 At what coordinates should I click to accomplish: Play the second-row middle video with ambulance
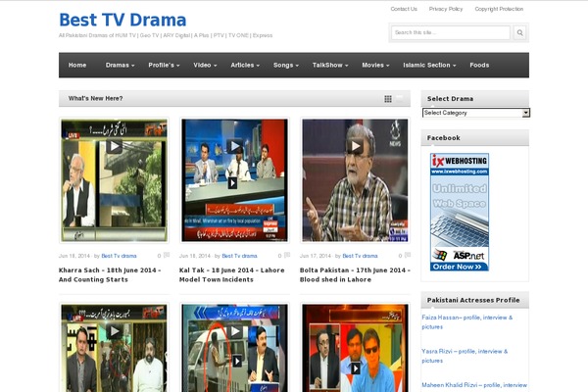point(234,331)
